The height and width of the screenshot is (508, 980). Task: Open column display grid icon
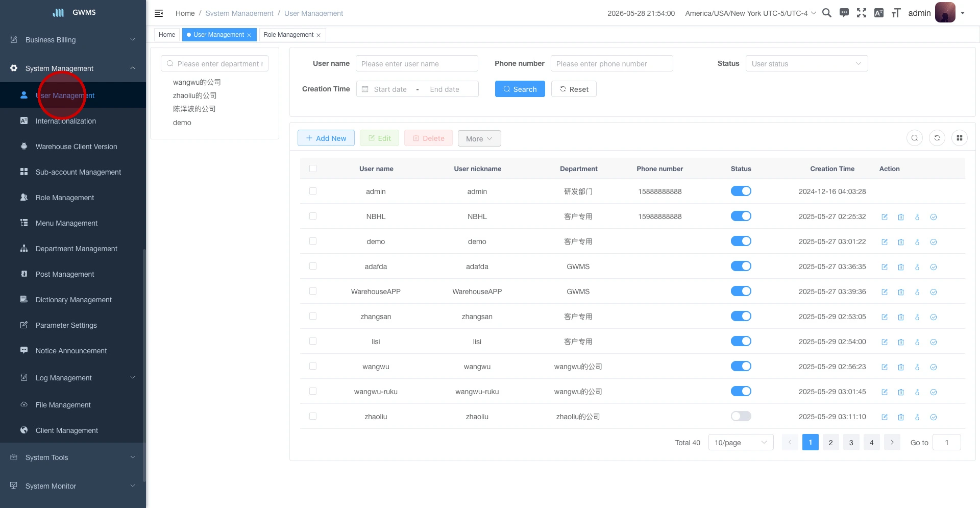960,138
